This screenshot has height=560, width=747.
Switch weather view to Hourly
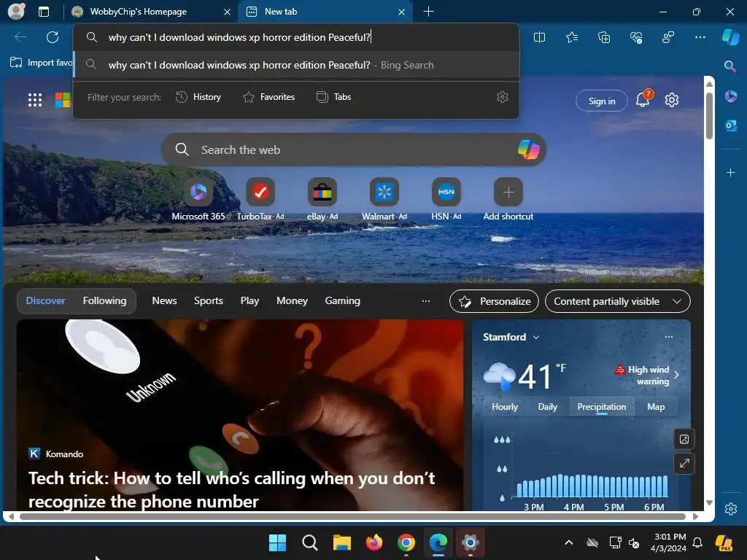[505, 407]
